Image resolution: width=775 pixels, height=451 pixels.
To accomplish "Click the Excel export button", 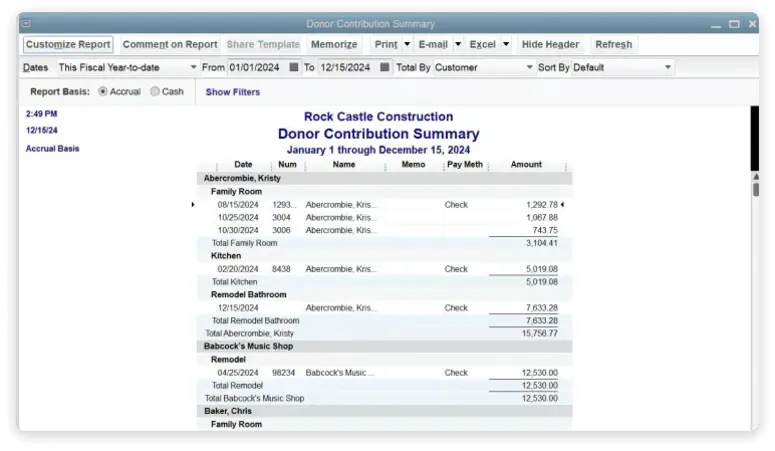I will click(482, 45).
